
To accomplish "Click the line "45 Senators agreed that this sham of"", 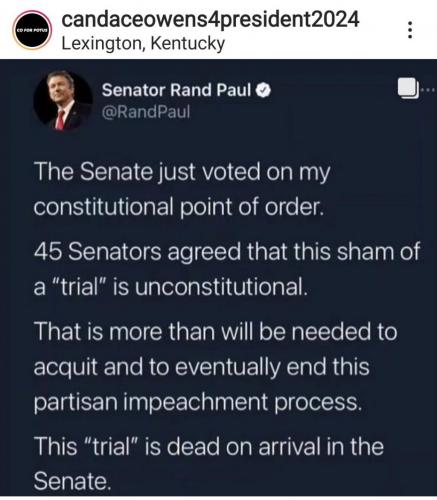I will (x=227, y=252).
